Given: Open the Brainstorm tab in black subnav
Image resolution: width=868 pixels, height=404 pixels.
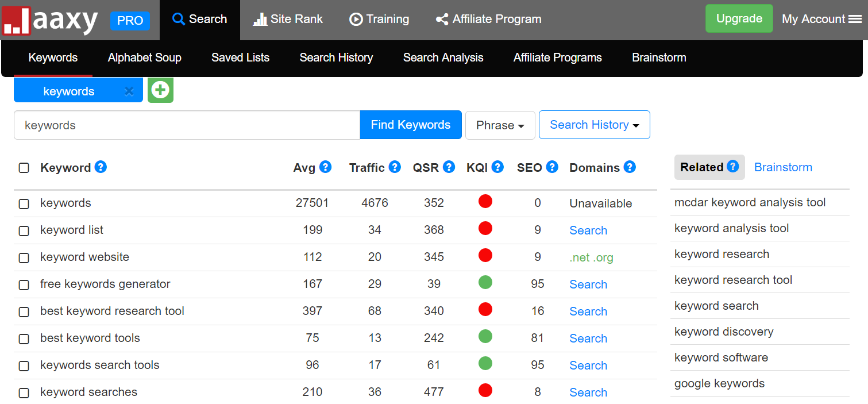Looking at the screenshot, I should click(x=659, y=57).
